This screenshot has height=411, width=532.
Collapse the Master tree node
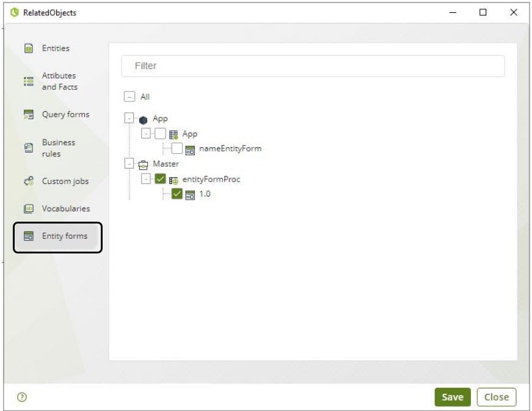(129, 164)
